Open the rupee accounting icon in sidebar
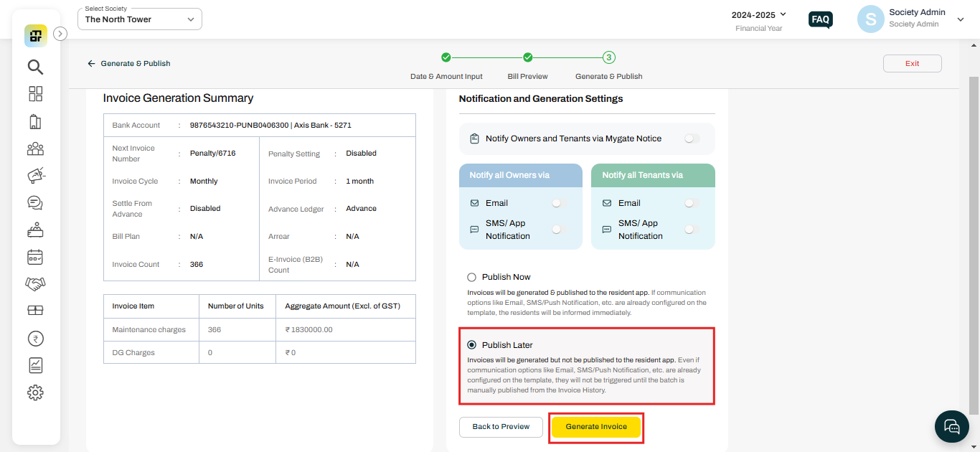Image resolution: width=980 pixels, height=452 pixels. tap(35, 339)
